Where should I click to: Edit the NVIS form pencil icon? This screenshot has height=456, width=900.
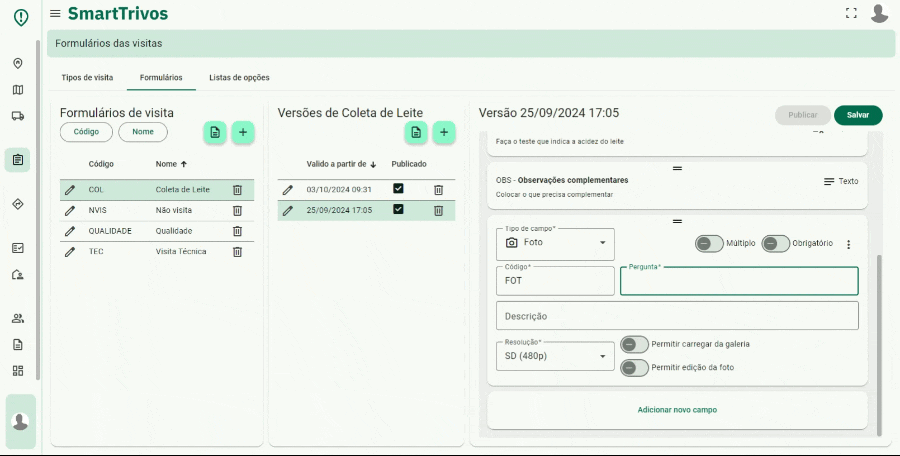(x=70, y=210)
